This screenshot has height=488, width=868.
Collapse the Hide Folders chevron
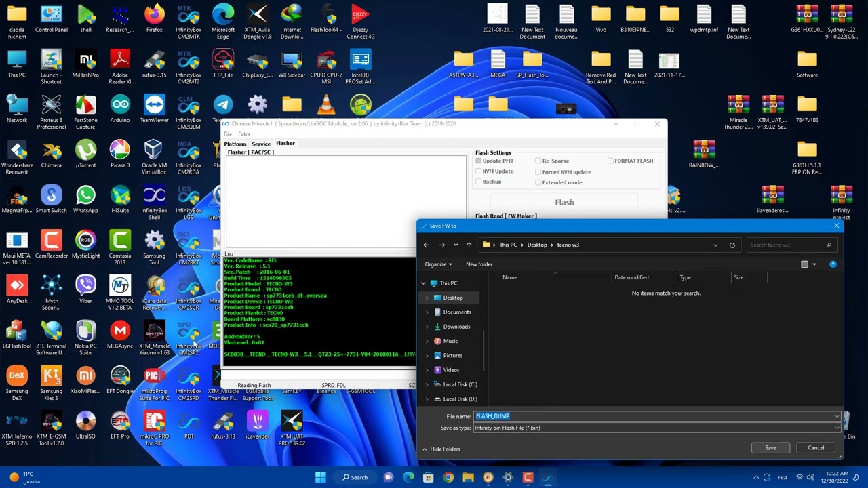tap(425, 449)
